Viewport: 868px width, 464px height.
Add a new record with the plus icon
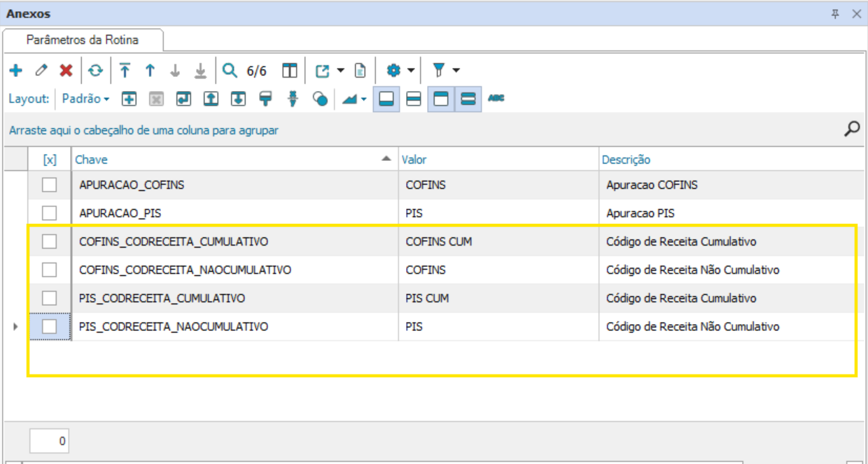pos(15,70)
